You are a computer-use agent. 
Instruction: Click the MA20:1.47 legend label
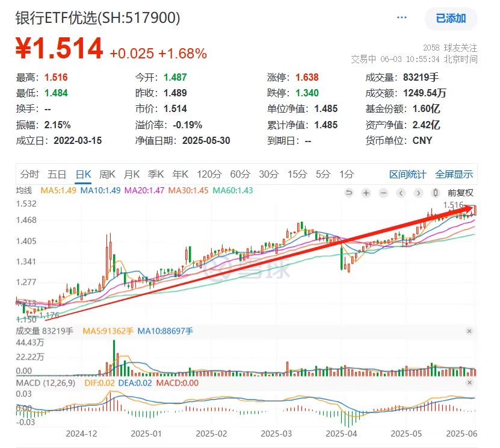144,190
